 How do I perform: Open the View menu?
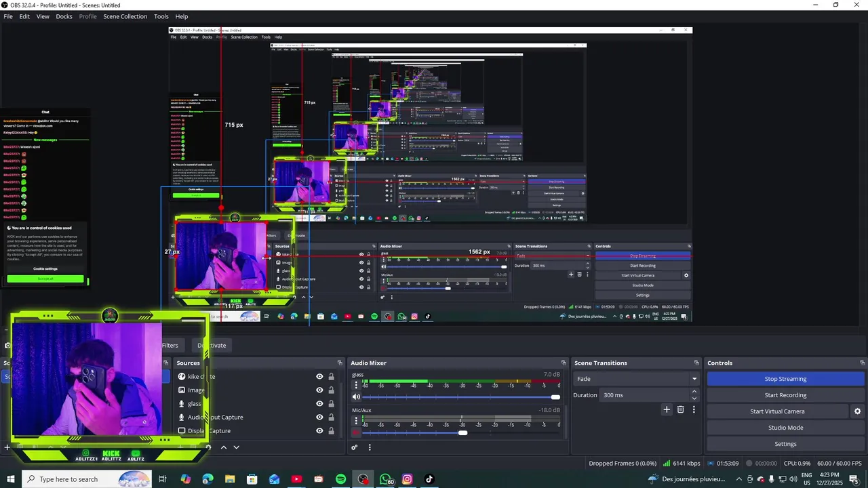pyautogui.click(x=43, y=16)
